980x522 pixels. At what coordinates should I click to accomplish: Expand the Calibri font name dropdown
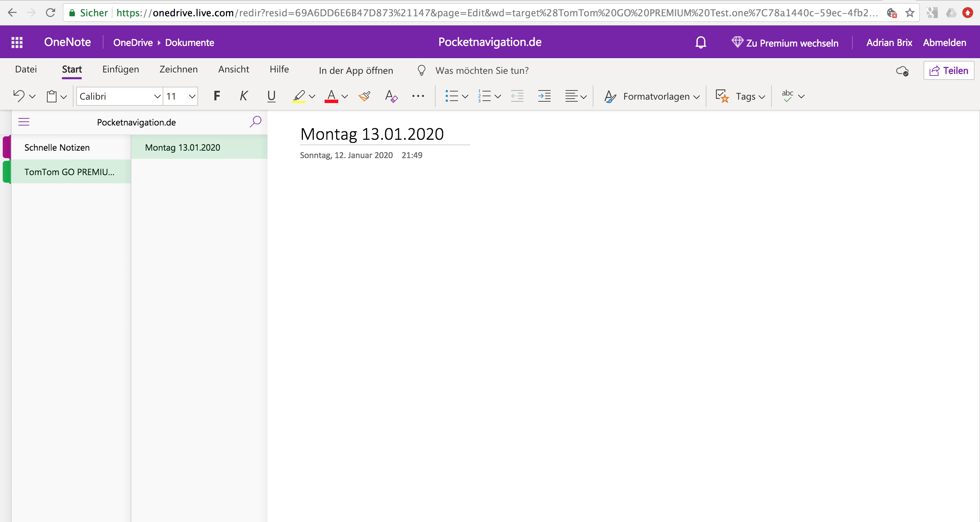point(157,96)
